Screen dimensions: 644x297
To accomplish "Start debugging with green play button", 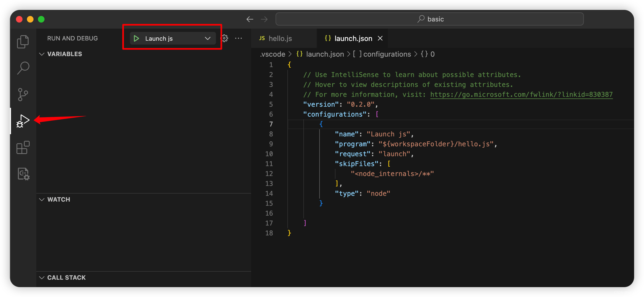I will 136,38.
